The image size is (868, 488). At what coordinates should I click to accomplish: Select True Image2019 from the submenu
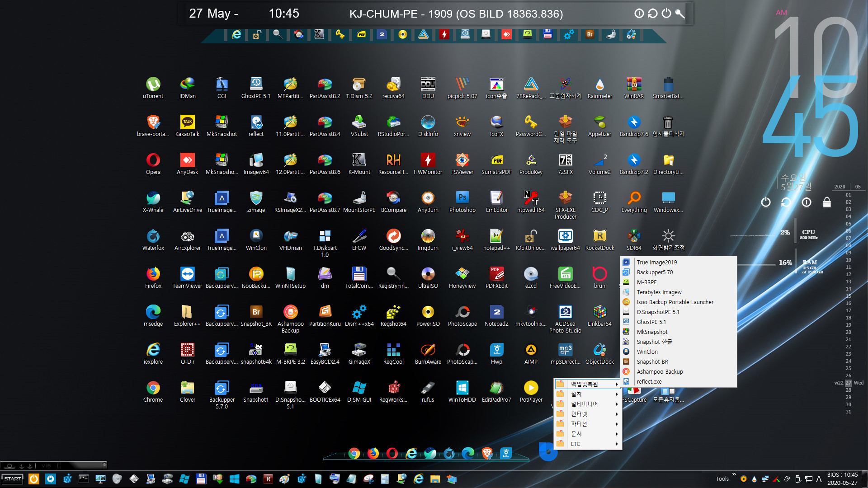(x=679, y=262)
